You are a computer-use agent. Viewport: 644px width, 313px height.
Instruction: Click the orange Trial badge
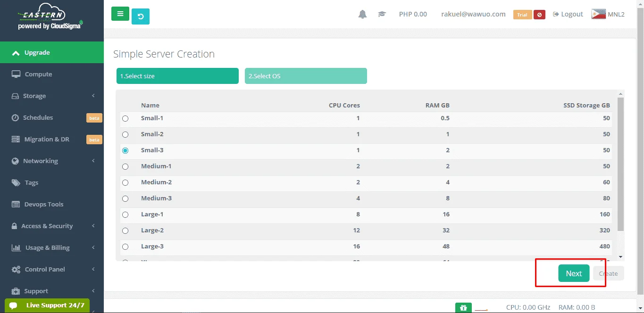click(x=522, y=15)
